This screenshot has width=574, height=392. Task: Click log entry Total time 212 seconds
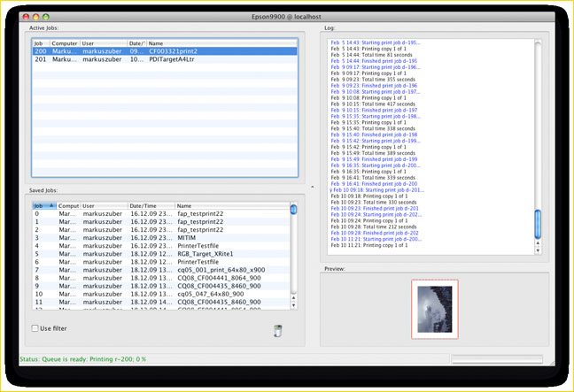374,227
